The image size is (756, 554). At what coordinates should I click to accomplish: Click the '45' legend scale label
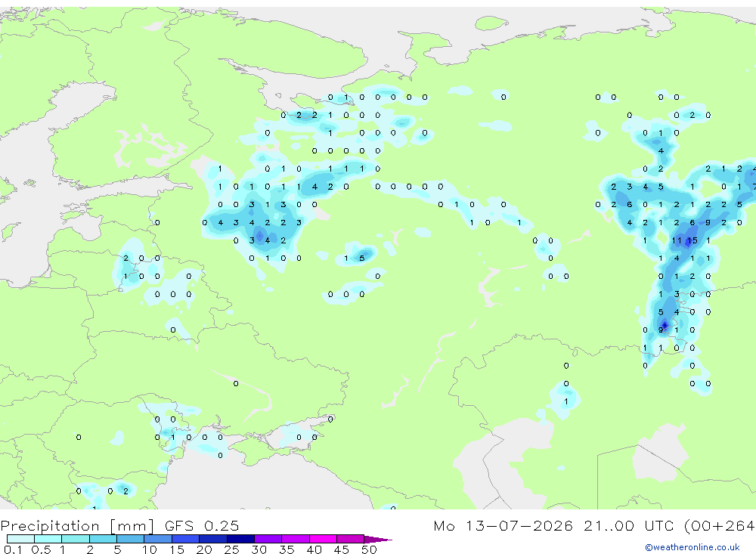point(342,549)
